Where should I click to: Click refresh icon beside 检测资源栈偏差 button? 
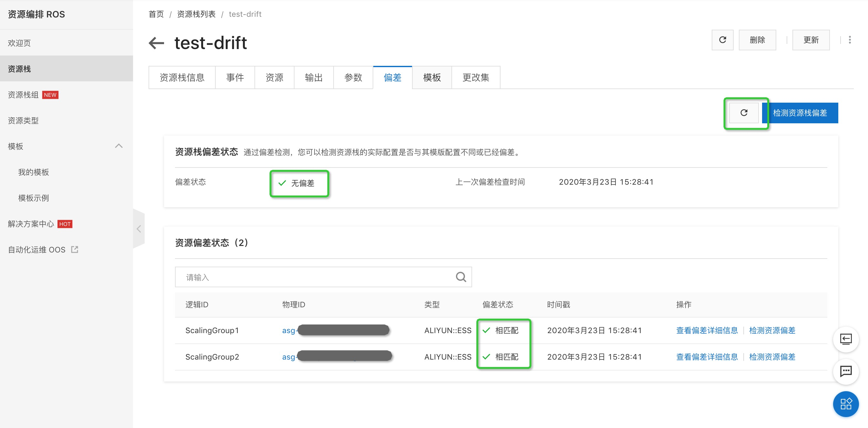click(744, 113)
